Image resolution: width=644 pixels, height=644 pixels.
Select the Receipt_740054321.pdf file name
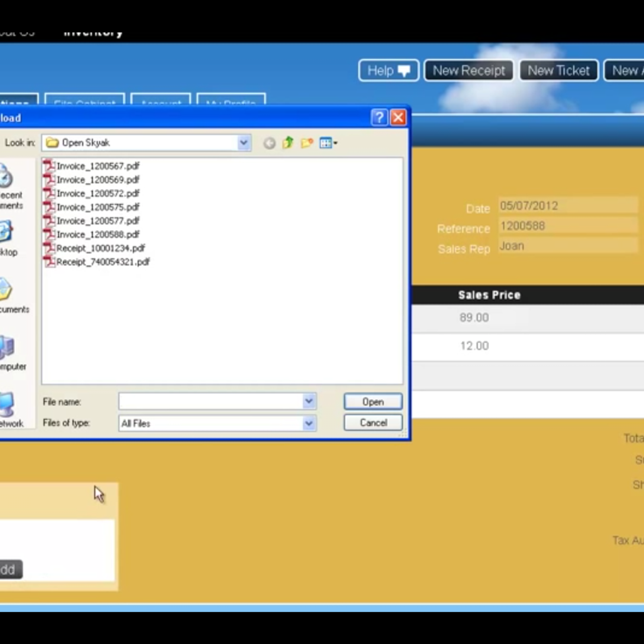(x=103, y=262)
